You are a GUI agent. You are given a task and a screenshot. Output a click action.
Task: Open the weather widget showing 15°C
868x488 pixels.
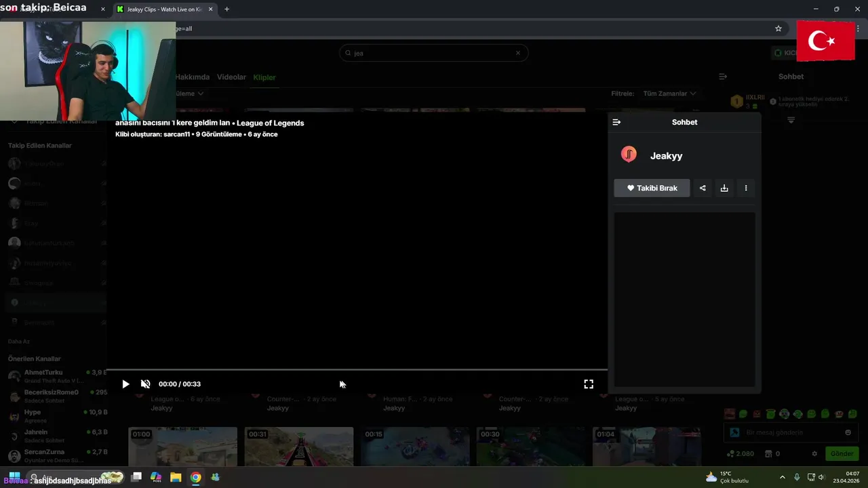click(727, 477)
